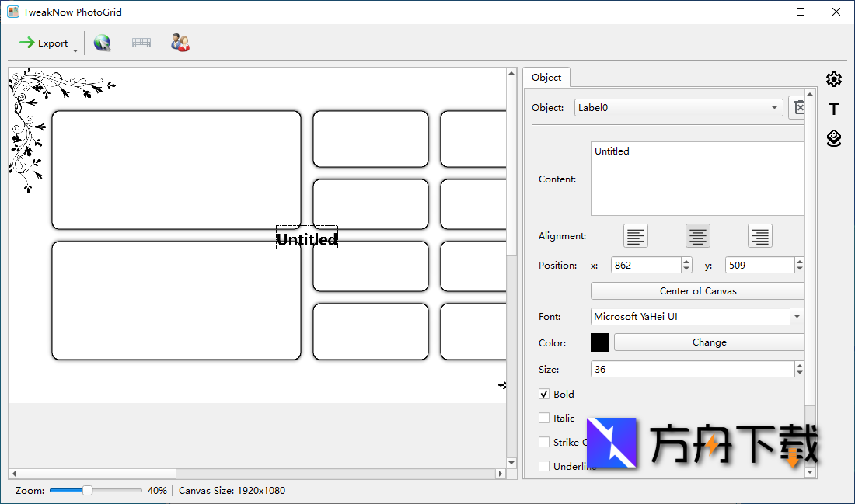Set text alignment to right

(x=759, y=236)
